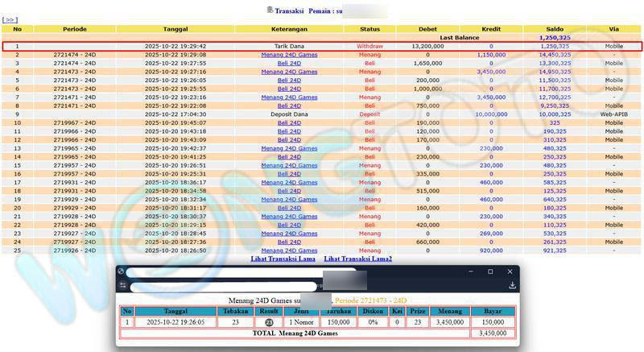The width and height of the screenshot is (644, 352).
Task: Click the globe favicon on popup tab
Action: (121, 271)
